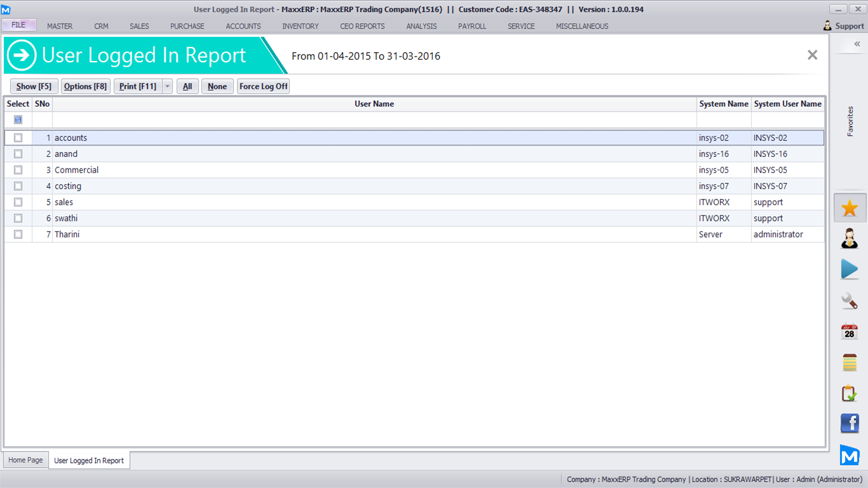
Task: Click the Facebook icon in sidebar
Action: 850,423
